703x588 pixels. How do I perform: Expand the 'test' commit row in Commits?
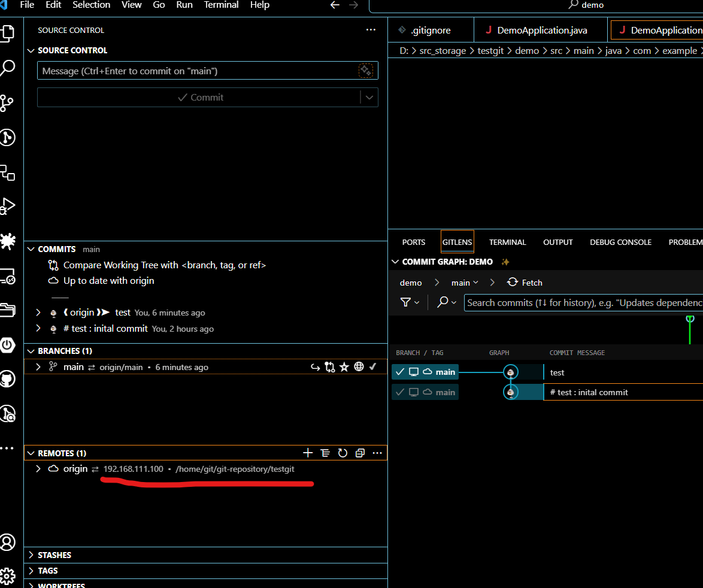click(x=38, y=313)
